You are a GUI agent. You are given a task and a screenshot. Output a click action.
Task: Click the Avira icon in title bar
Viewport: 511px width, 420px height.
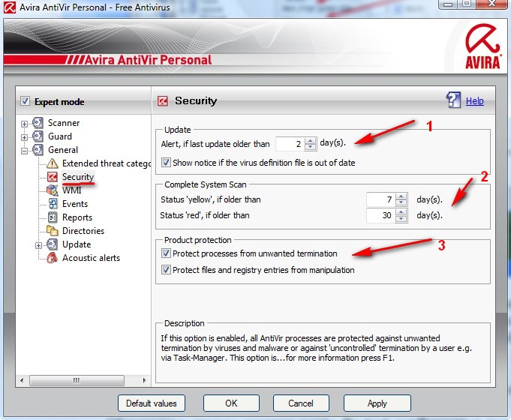tap(10, 7)
